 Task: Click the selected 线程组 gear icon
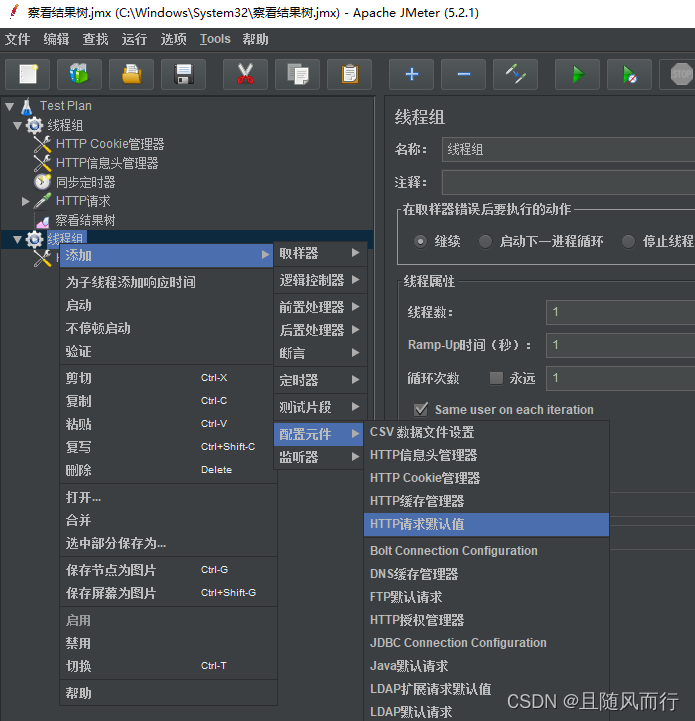pyautogui.click(x=34, y=239)
